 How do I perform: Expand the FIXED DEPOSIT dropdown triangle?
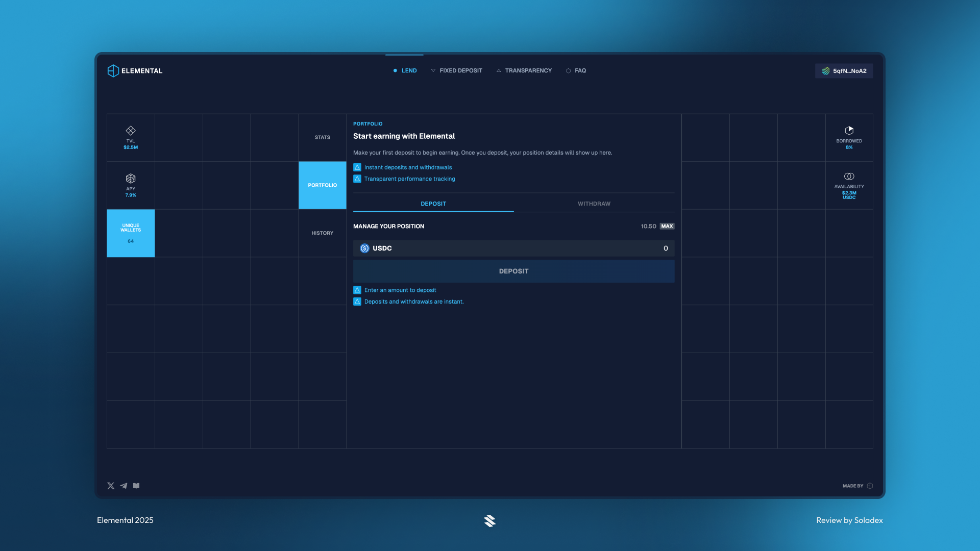[433, 70]
